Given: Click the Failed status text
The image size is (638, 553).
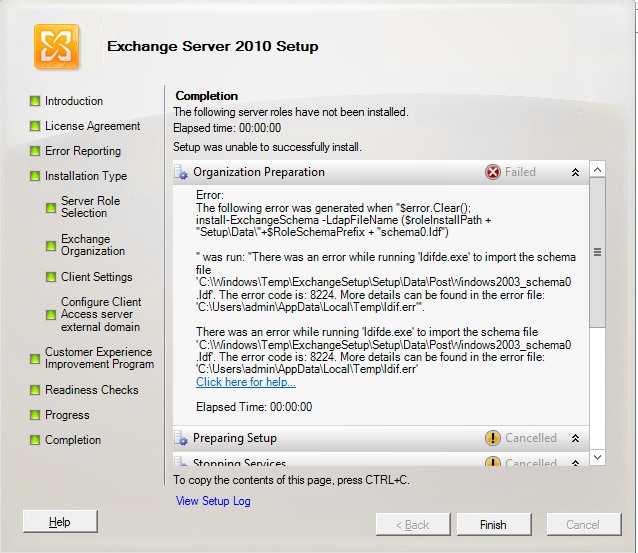Looking at the screenshot, I should tap(520, 172).
